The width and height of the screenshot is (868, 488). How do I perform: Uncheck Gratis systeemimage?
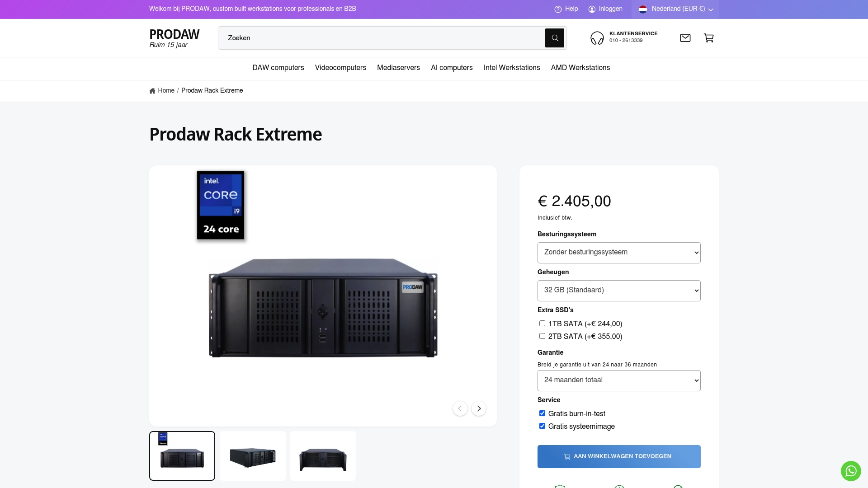tap(542, 426)
